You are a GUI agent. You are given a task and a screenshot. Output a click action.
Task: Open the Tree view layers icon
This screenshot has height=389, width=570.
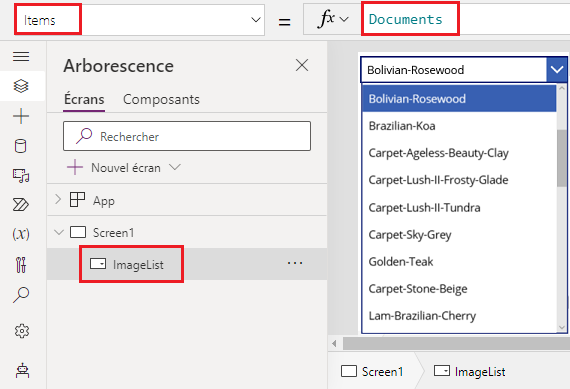[x=21, y=86]
